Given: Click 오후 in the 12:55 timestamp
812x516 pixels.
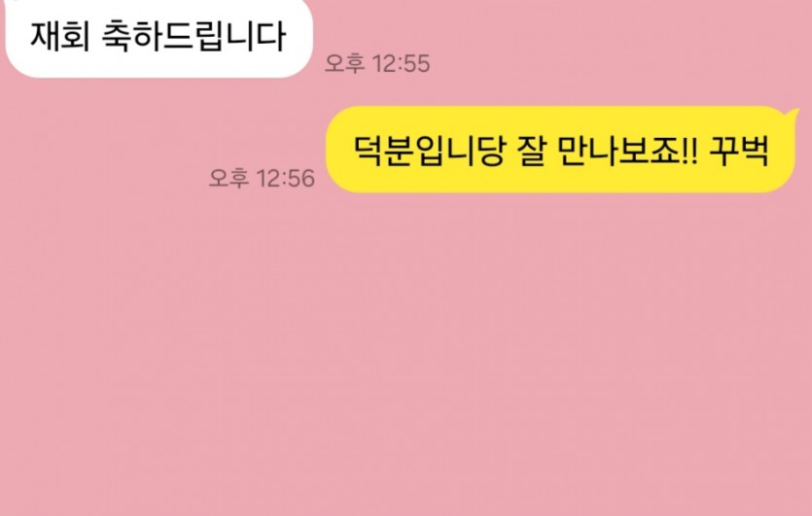Looking at the screenshot, I should pos(345,64).
